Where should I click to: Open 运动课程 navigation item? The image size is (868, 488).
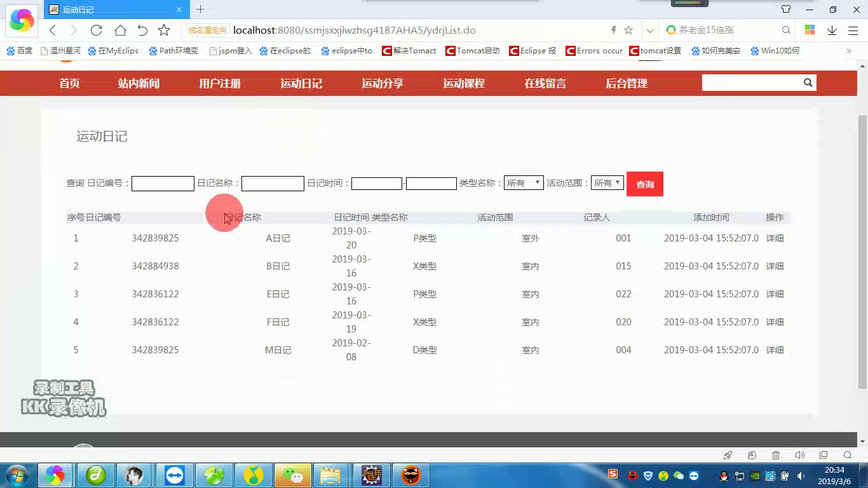tap(464, 83)
